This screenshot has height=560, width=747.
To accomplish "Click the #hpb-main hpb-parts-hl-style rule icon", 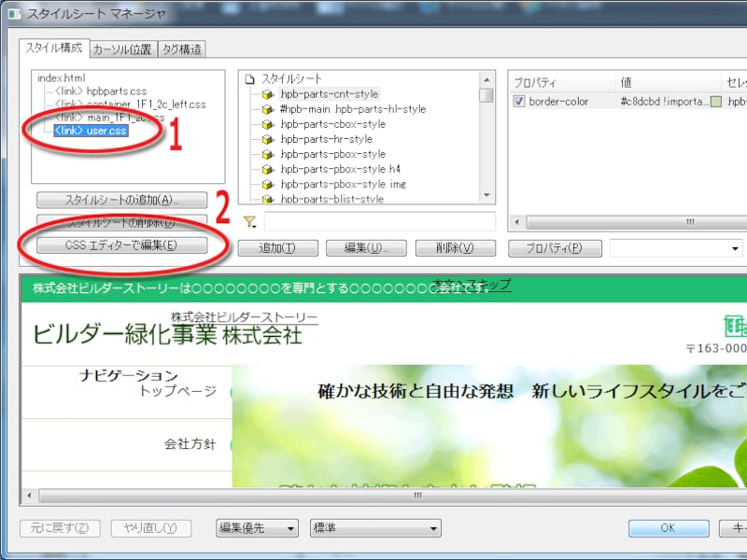I will click(x=268, y=109).
